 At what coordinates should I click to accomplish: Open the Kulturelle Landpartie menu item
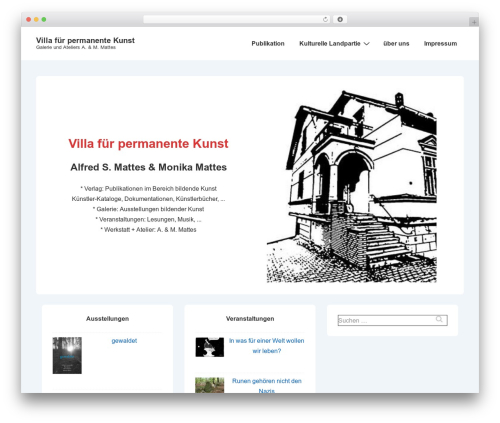click(x=330, y=44)
